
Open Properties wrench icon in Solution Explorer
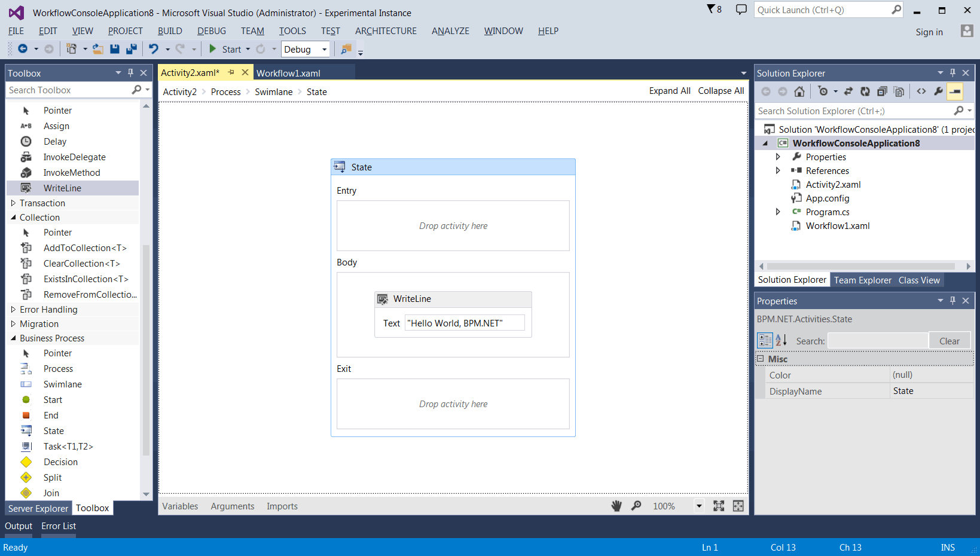tap(938, 91)
